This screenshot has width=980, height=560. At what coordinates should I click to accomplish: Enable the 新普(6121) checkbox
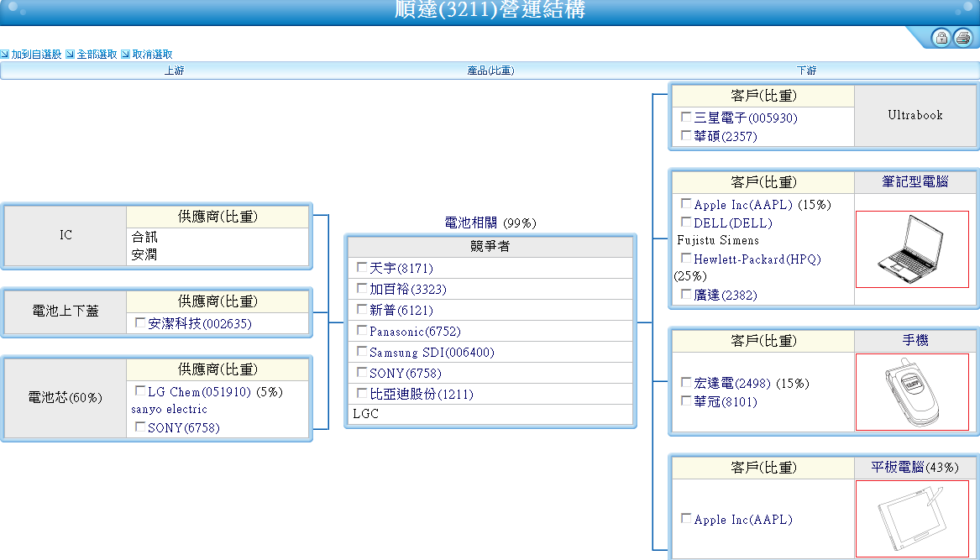click(x=361, y=309)
